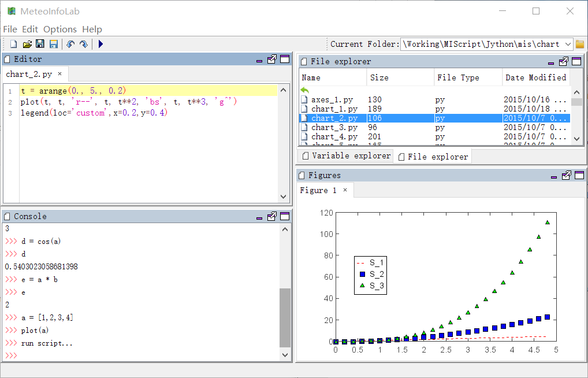Go up a folder with green arrow

coord(305,90)
